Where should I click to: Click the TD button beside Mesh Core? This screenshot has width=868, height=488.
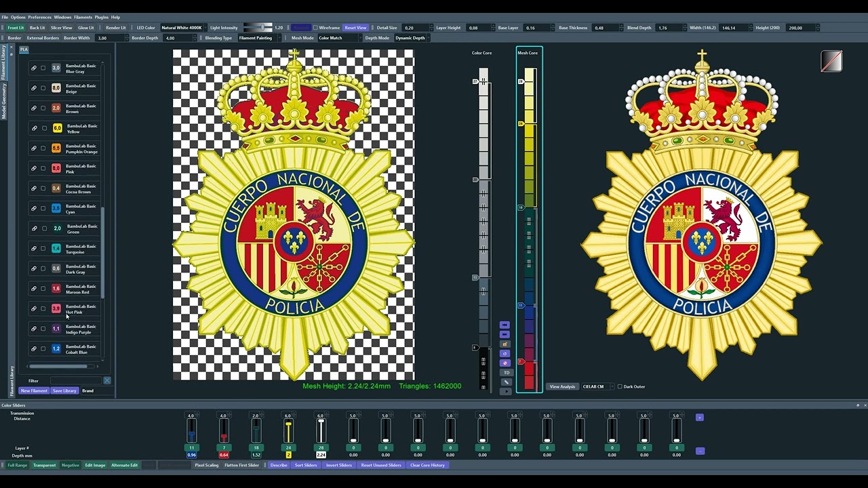tap(506, 373)
